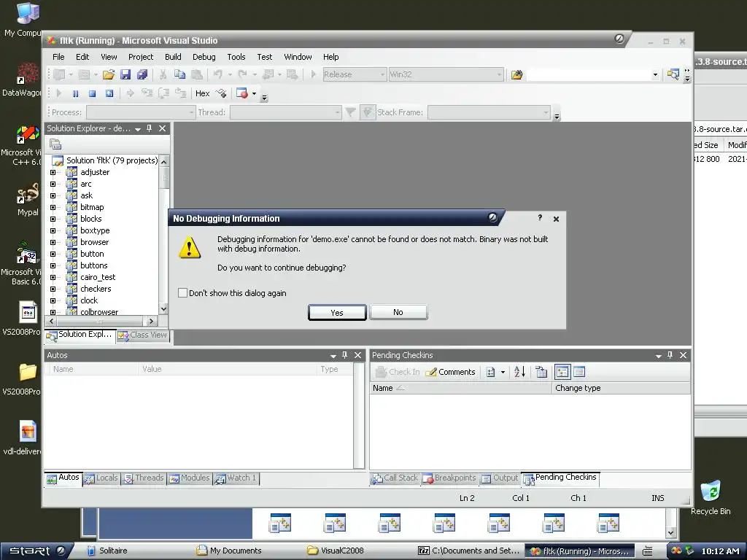
Task: Click the Save All toolbar icon
Action: coord(142,74)
